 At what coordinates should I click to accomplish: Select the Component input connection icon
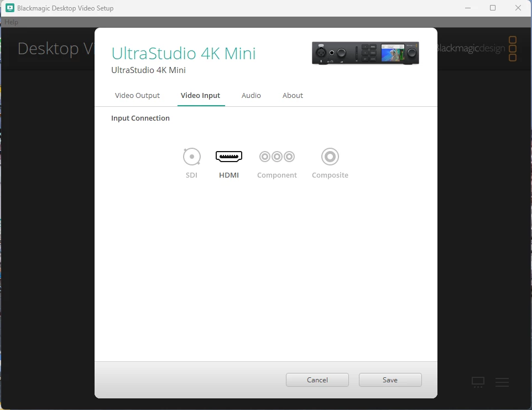click(277, 157)
